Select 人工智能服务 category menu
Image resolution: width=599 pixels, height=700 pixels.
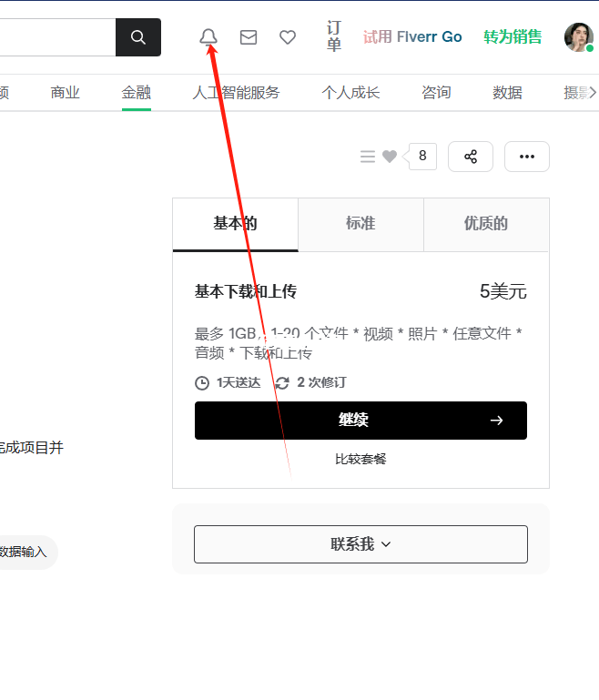(236, 93)
